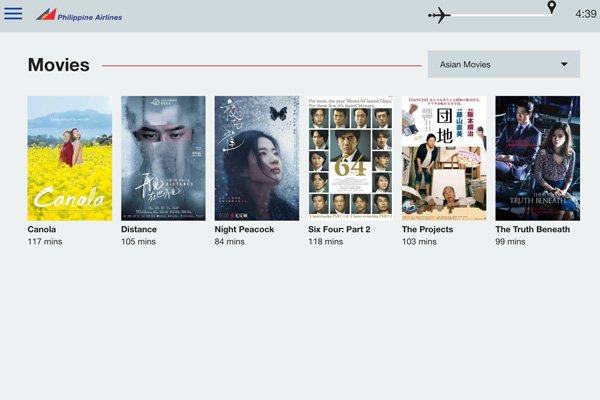Click the flight progress bar
This screenshot has height=400, width=600.
501,15
